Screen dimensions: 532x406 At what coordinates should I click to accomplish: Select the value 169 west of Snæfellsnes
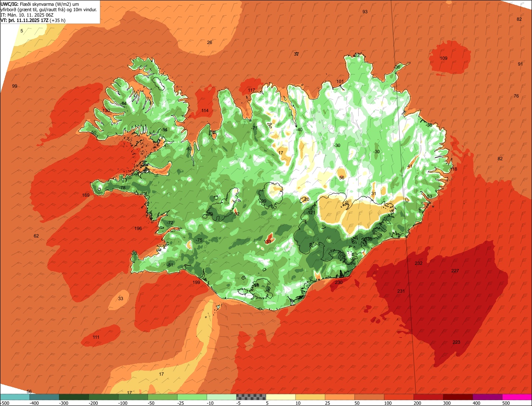pos(86,195)
